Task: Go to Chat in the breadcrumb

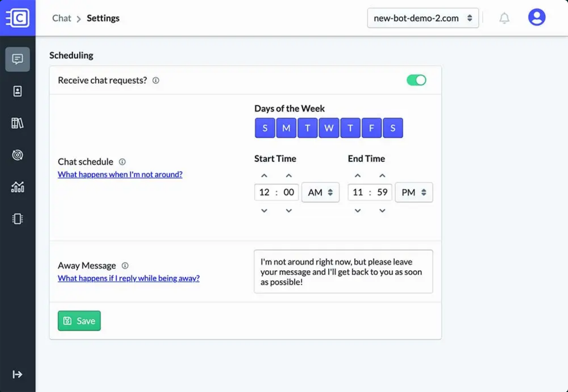Action: [x=61, y=18]
